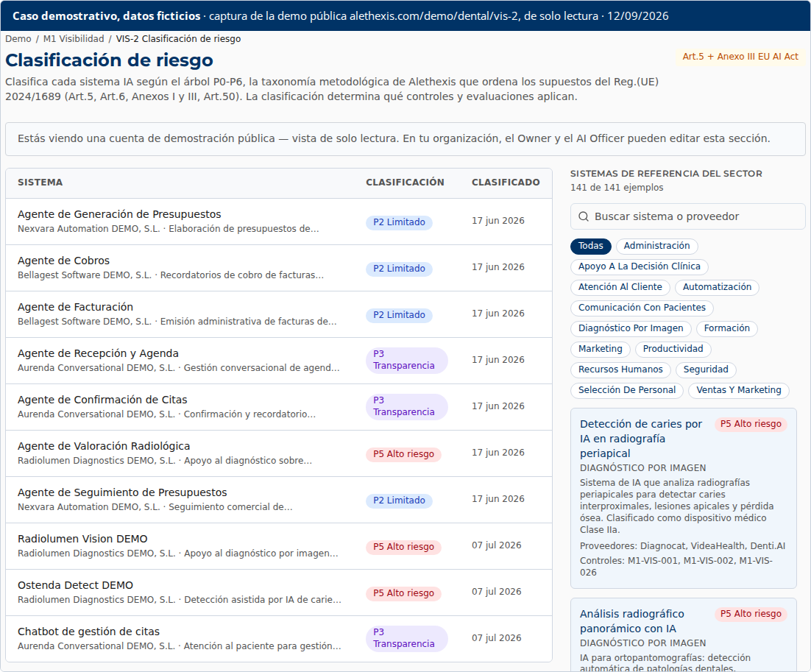Select the Marketing filter chip
The width and height of the screenshot is (811, 672).
(x=600, y=349)
